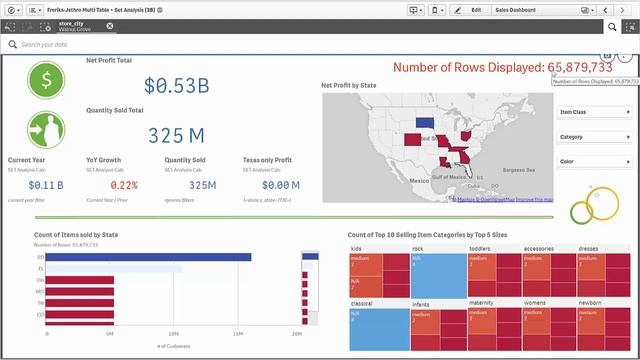Select the kids N/A treemap tile
This screenshot has width=640, height=360.
[x=366, y=287]
